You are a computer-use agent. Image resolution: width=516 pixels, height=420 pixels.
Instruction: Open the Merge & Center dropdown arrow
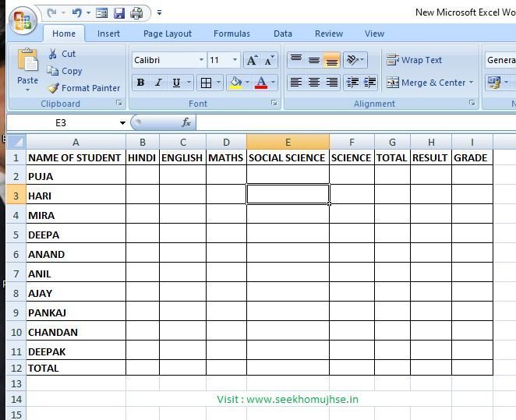(471, 83)
